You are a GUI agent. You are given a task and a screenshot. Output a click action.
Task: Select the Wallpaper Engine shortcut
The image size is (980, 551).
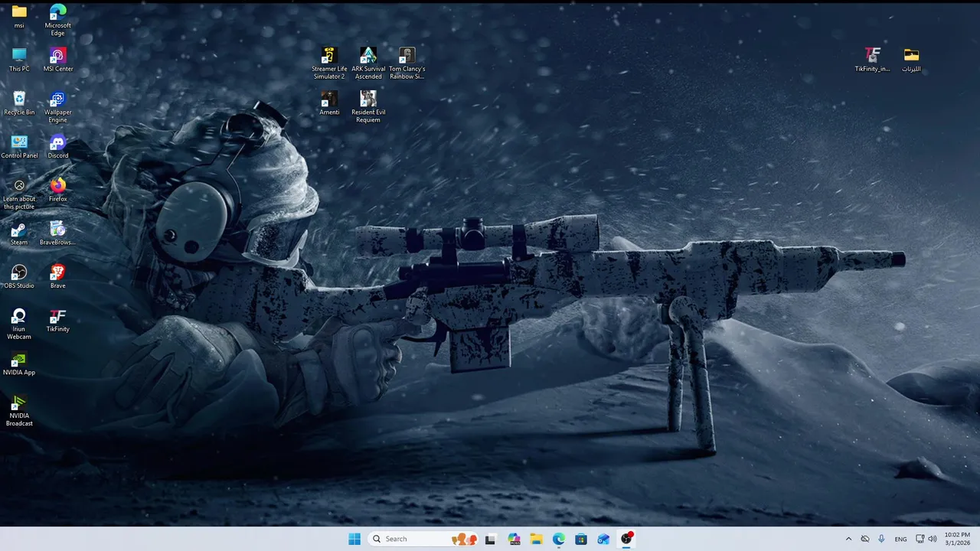pos(57,107)
